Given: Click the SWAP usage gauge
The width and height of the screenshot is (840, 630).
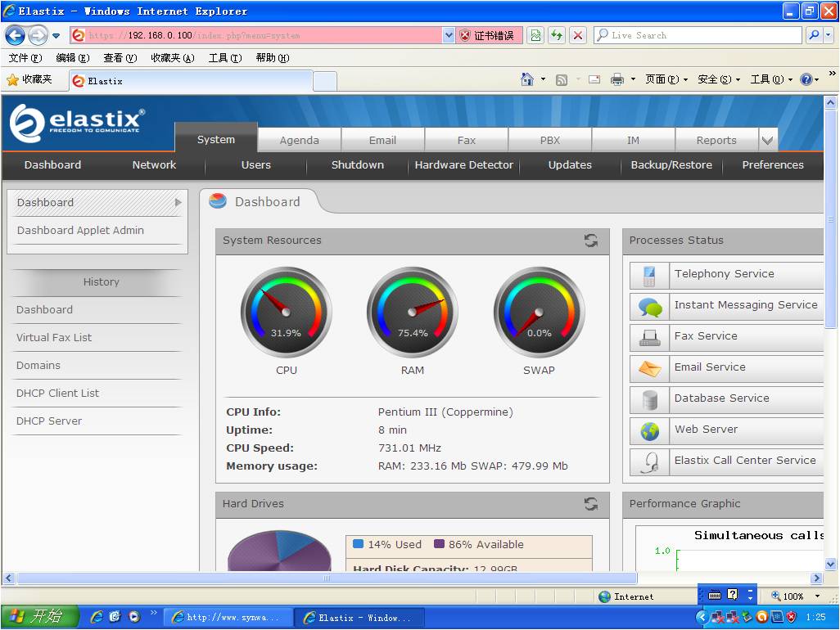Looking at the screenshot, I should (539, 313).
